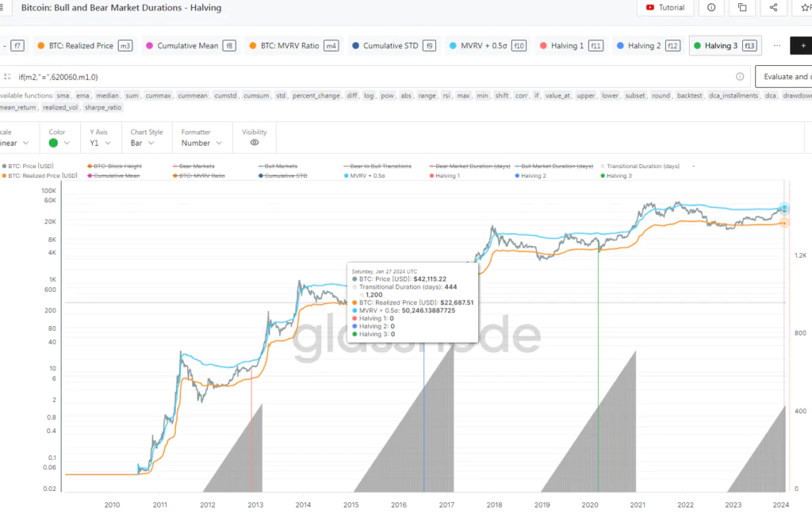
Task: Open the Chart Style Bar dropdown
Action: (143, 143)
